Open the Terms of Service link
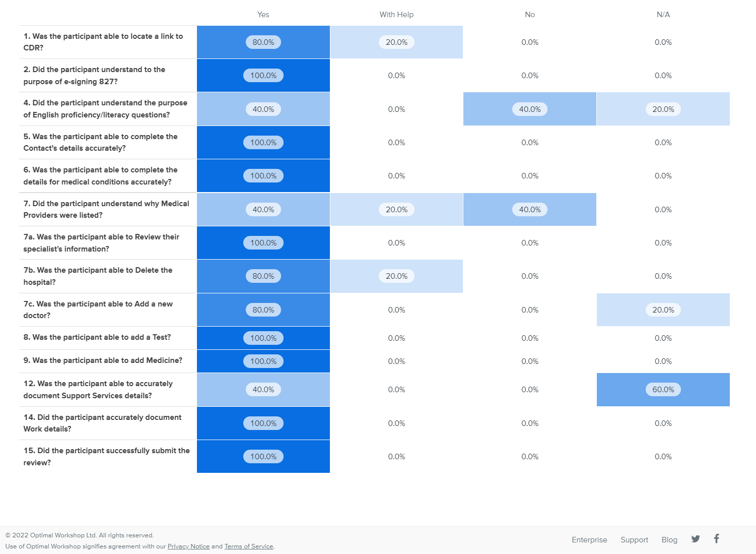Viewport: 756px width, 554px height. click(x=249, y=546)
